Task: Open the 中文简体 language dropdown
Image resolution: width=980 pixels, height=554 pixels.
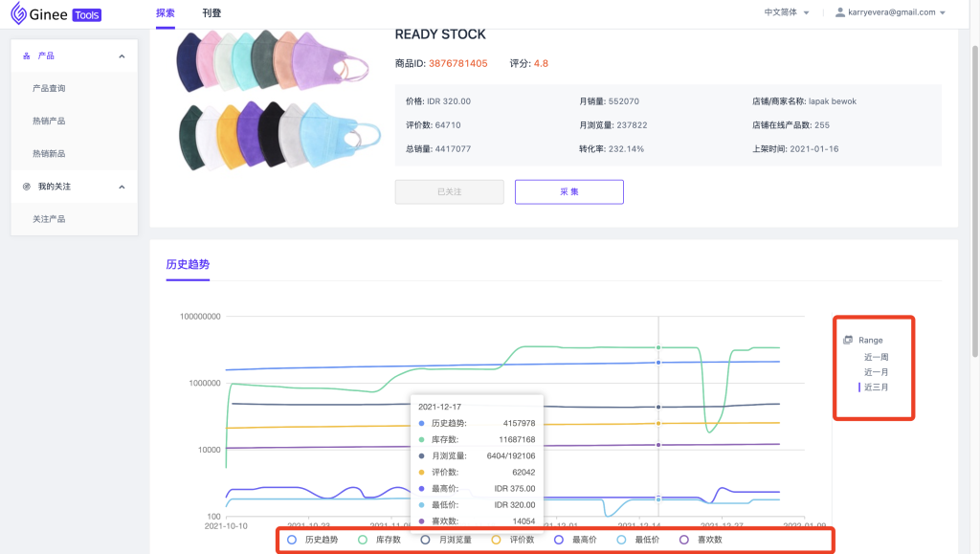Action: click(786, 12)
